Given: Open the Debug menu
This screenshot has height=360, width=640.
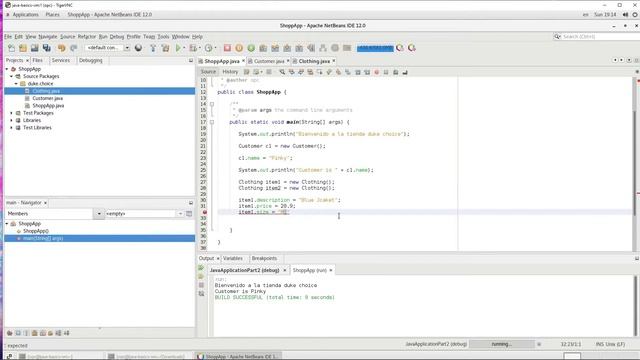Looking at the screenshot, I should pos(117,37).
